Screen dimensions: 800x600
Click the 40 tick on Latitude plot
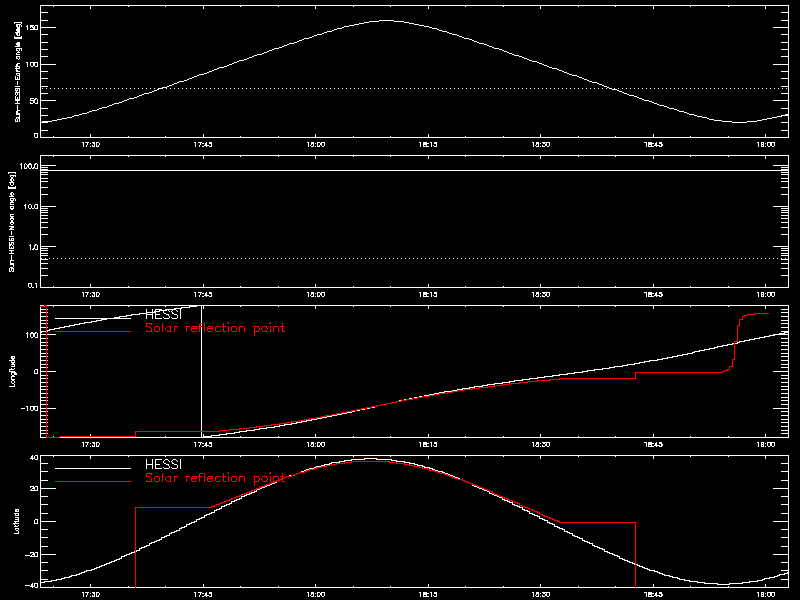[34, 458]
